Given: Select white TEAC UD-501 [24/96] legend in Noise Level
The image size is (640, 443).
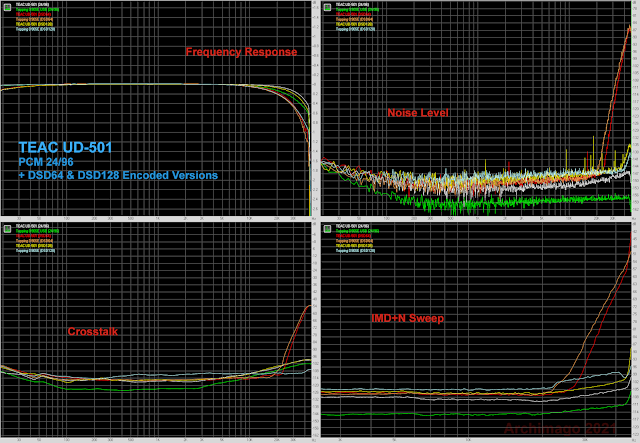Looking at the screenshot, I should 352,4.
